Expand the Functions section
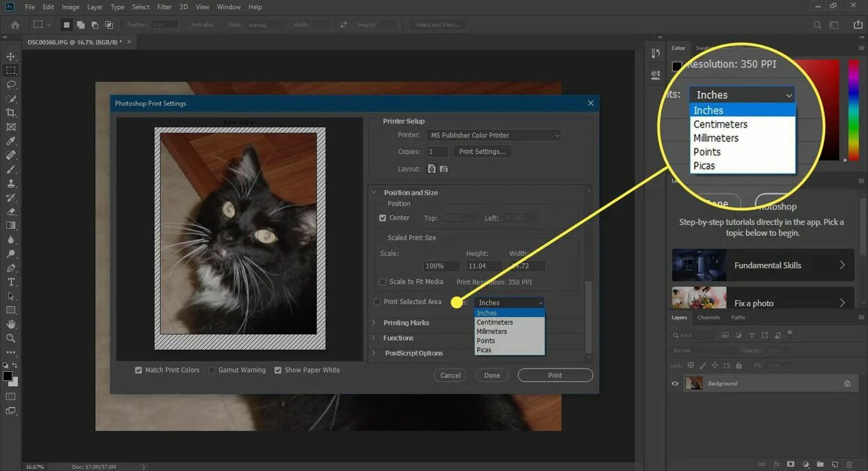The height and width of the screenshot is (471, 868). 374,338
